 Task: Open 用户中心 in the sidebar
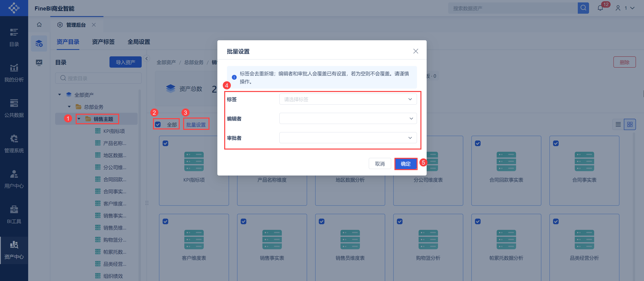[x=14, y=179]
